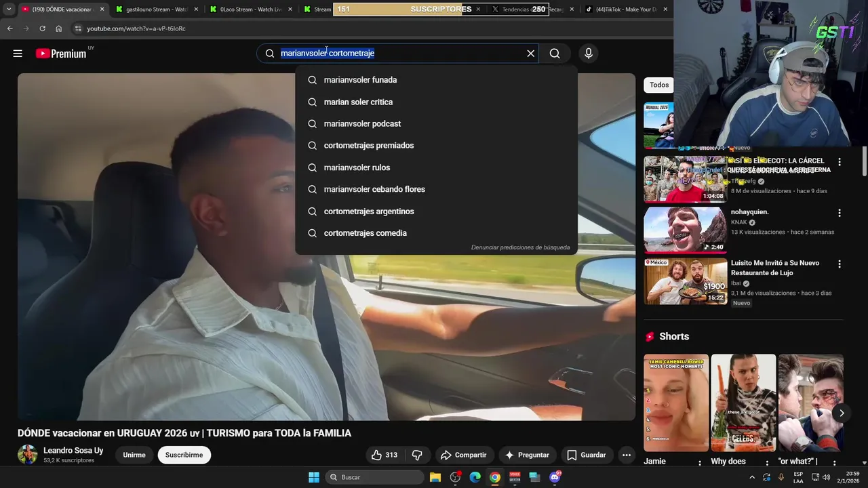
Task: Choose suggestion 'marianvsoler cebando flores'
Action: coord(436,189)
